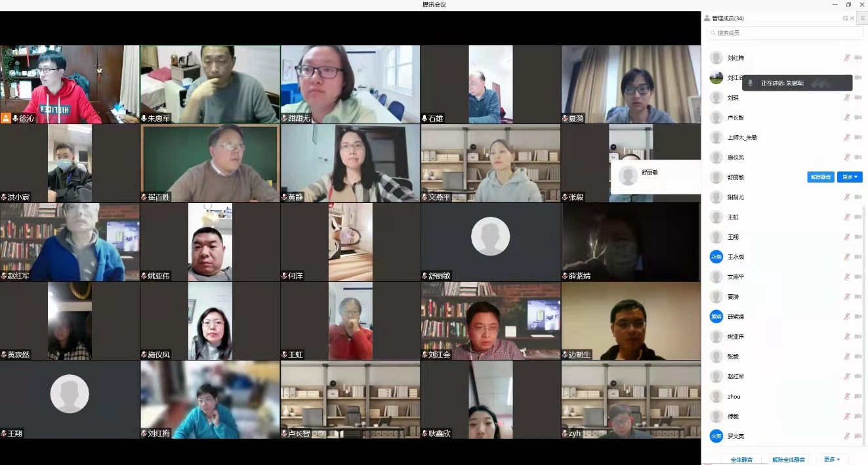Image resolution: width=868 pixels, height=465 pixels.
Task: Click the disabled camera icon for zhou
Action: click(x=858, y=397)
